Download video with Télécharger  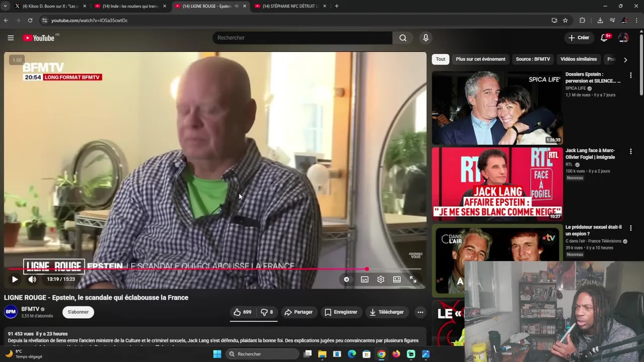click(x=386, y=312)
